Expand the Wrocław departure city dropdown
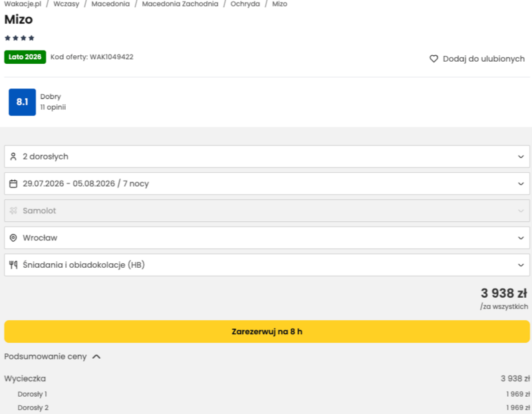The height and width of the screenshot is (414, 532). tap(520, 238)
